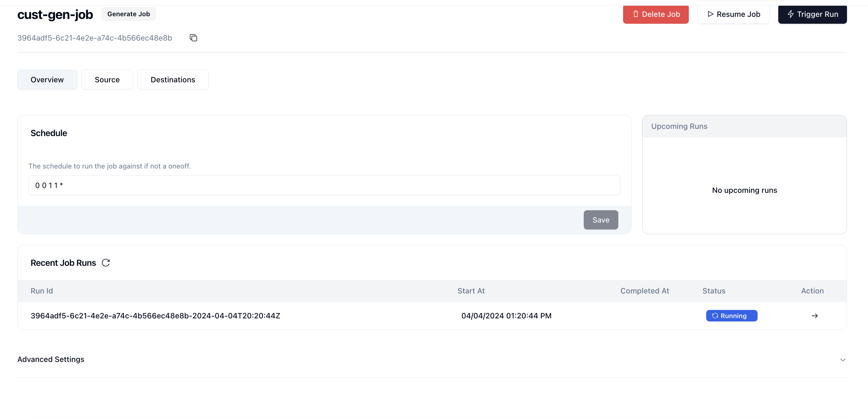Copy the job ID with the copy icon
The image size is (868, 419).
coord(193,38)
